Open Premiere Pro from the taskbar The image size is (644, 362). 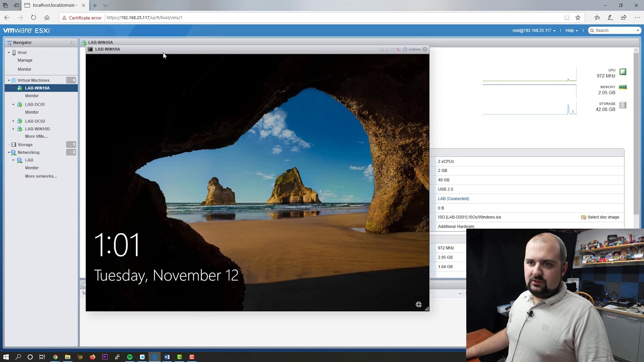click(x=105, y=357)
